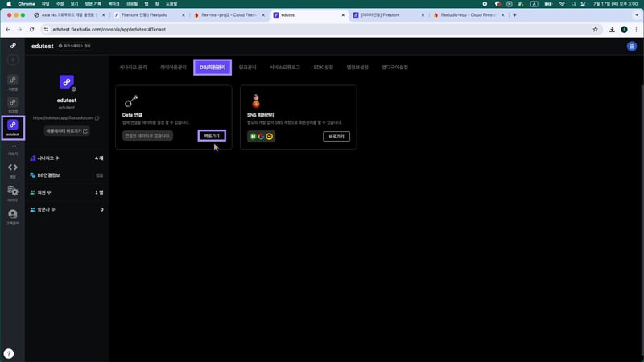Click the copy icon beside the edutest URL
Image resolution: width=644 pixels, height=362 pixels.
tap(97, 117)
